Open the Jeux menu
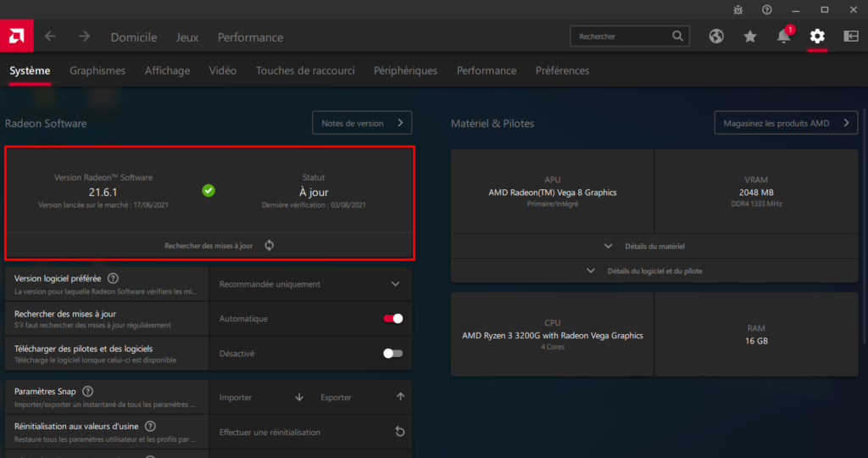868x458 pixels. (x=187, y=37)
